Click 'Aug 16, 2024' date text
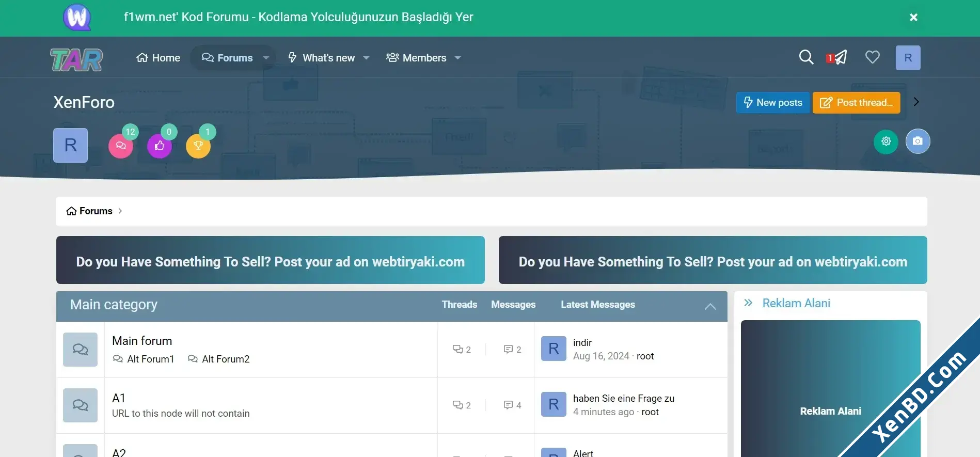 pos(601,356)
